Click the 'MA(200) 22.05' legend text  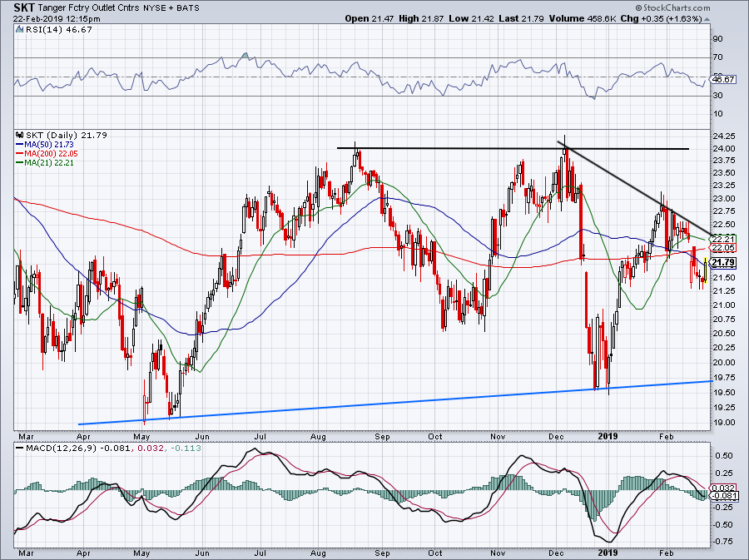point(52,154)
